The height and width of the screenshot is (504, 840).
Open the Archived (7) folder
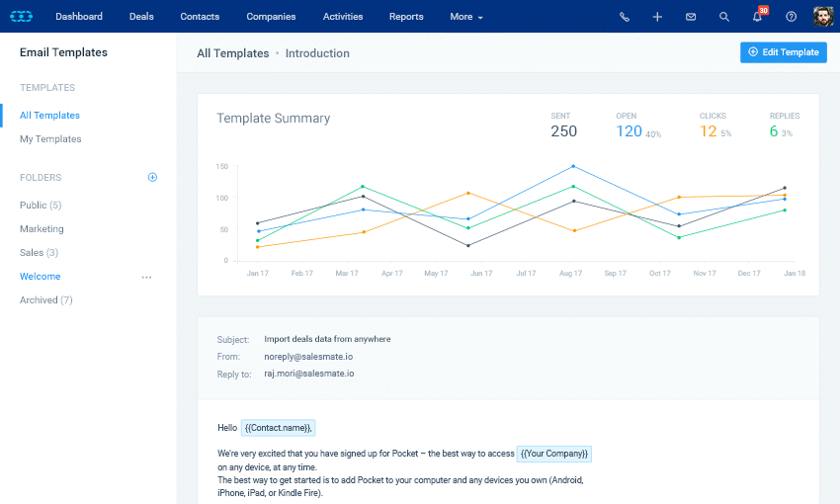46,300
